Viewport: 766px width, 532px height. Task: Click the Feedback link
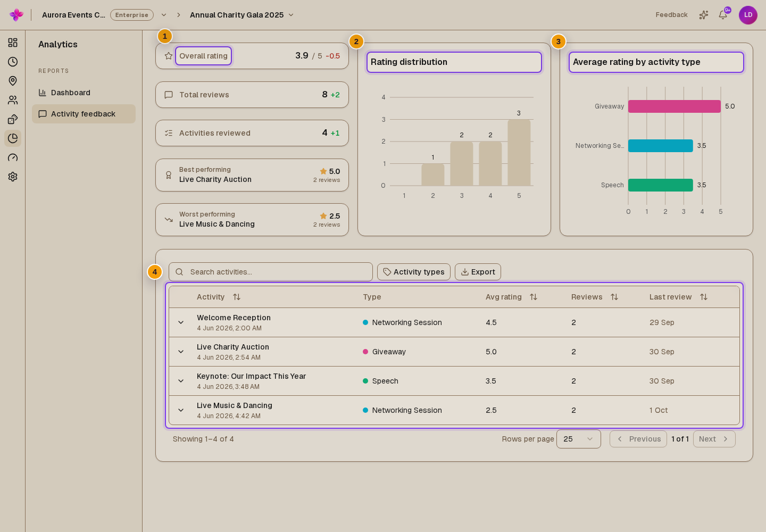(671, 15)
